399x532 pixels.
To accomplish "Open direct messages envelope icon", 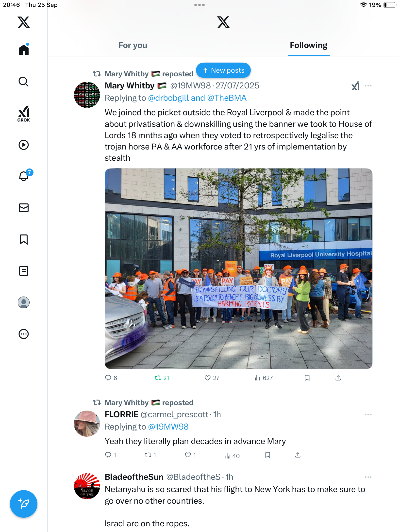I will coord(24,208).
